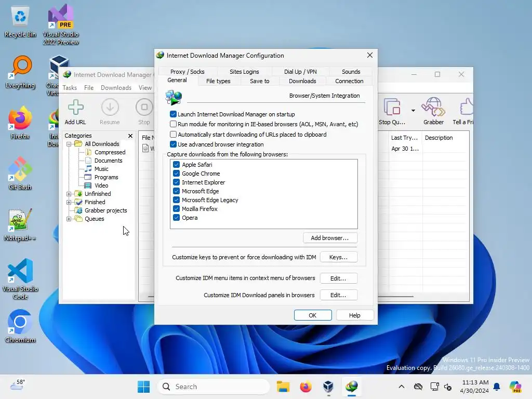Viewport: 532px width, 399px height.
Task: Open the Downloads menu in IDM window
Action: point(116,87)
